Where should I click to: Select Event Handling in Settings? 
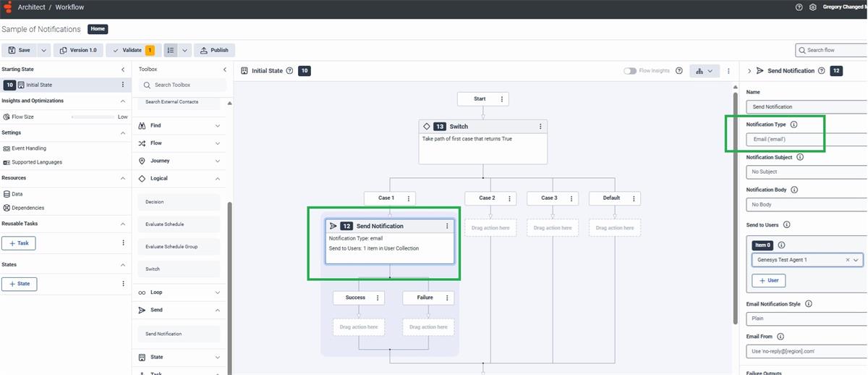(29, 148)
